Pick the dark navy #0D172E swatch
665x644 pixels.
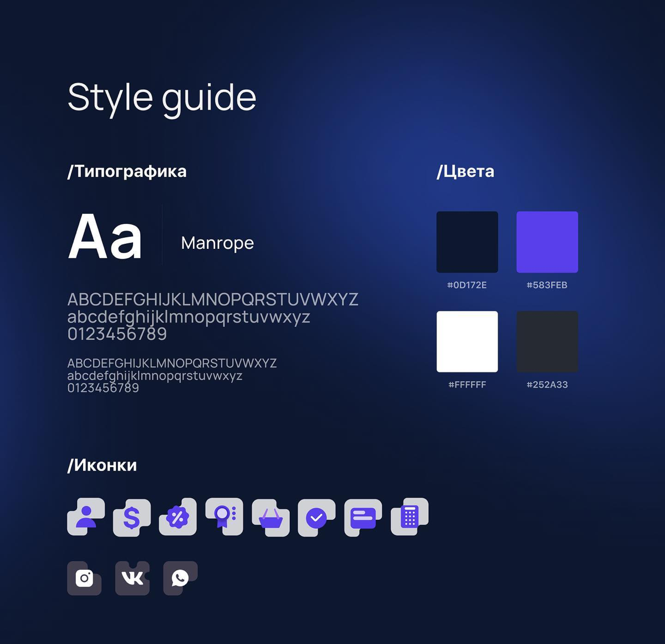tap(467, 242)
